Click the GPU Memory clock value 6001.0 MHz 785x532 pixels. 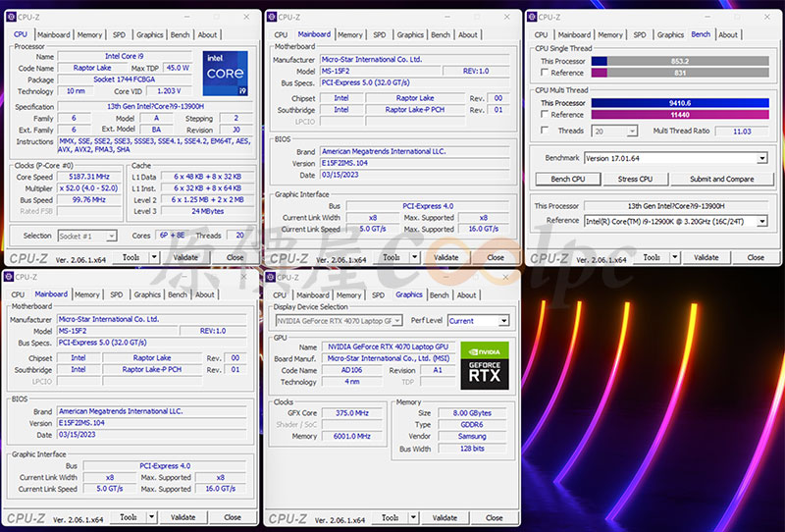point(352,436)
